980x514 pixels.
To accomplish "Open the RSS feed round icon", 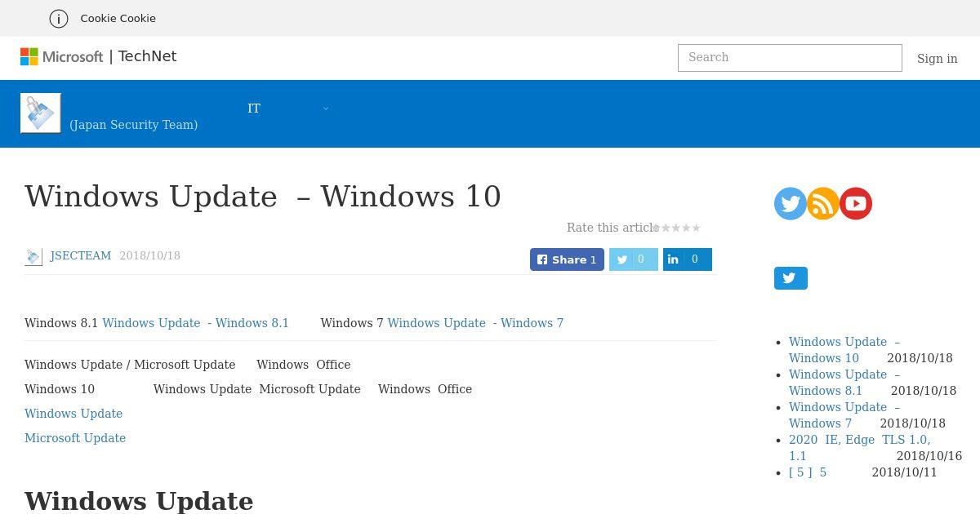I will [x=823, y=203].
